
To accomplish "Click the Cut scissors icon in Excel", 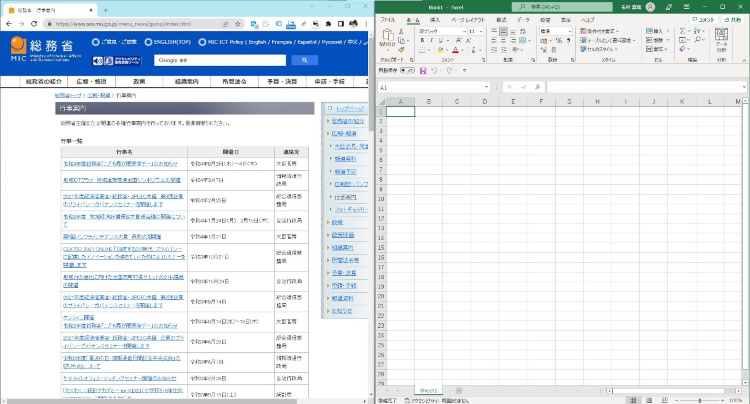I will [401, 31].
